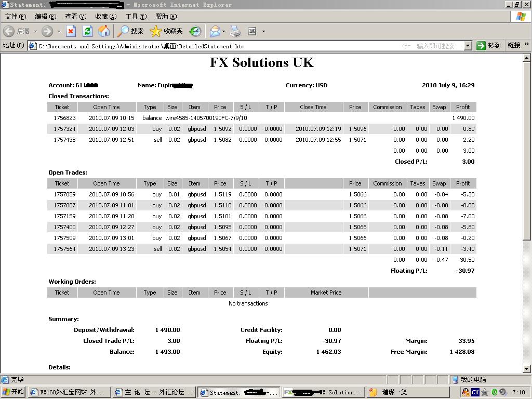Open the 帮助(H) menu
This screenshot has width=532, height=399.
(166, 16)
